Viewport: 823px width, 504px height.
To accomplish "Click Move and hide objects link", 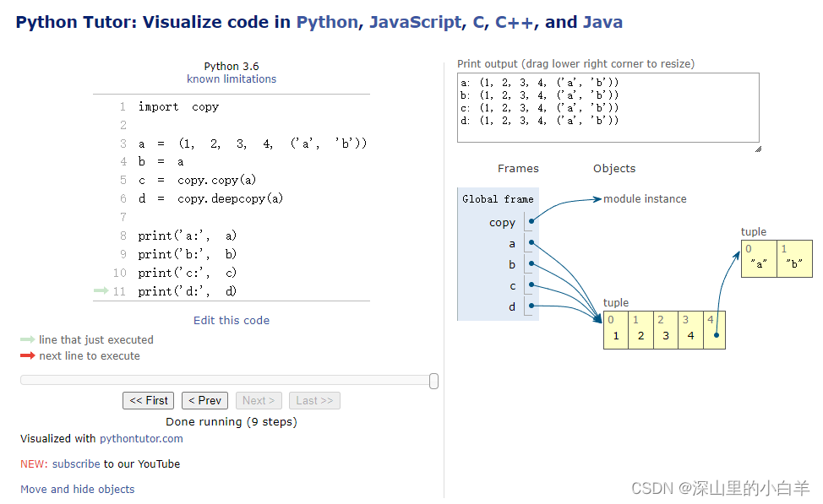I will 78,490.
